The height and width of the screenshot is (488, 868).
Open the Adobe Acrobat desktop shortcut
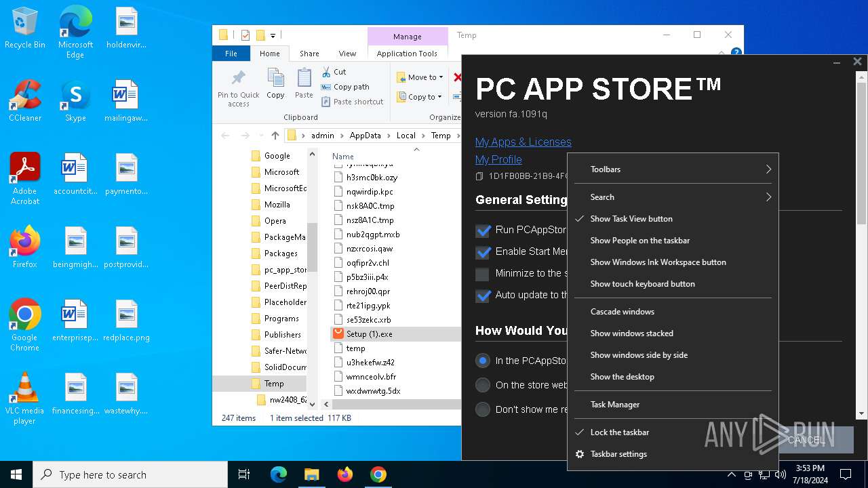point(25,179)
